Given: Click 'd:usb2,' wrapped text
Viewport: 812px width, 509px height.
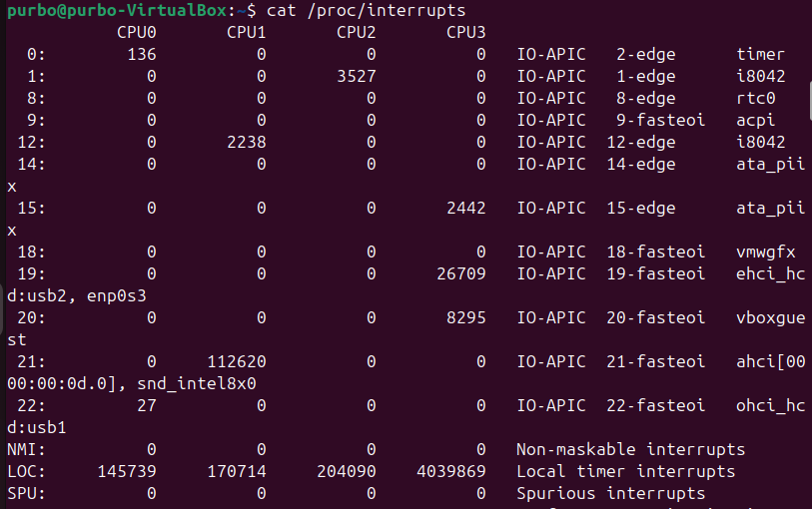Looking at the screenshot, I should tap(42, 295).
